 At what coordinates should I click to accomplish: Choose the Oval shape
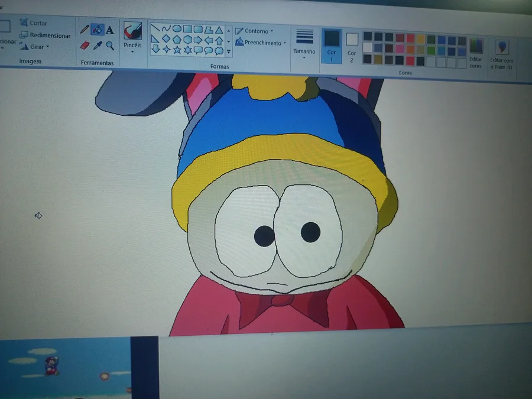(x=176, y=29)
